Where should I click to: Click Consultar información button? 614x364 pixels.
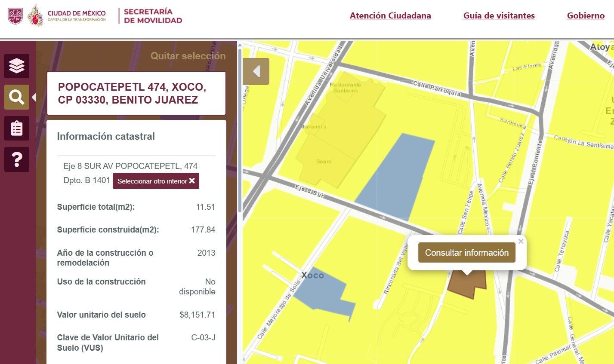point(466,253)
